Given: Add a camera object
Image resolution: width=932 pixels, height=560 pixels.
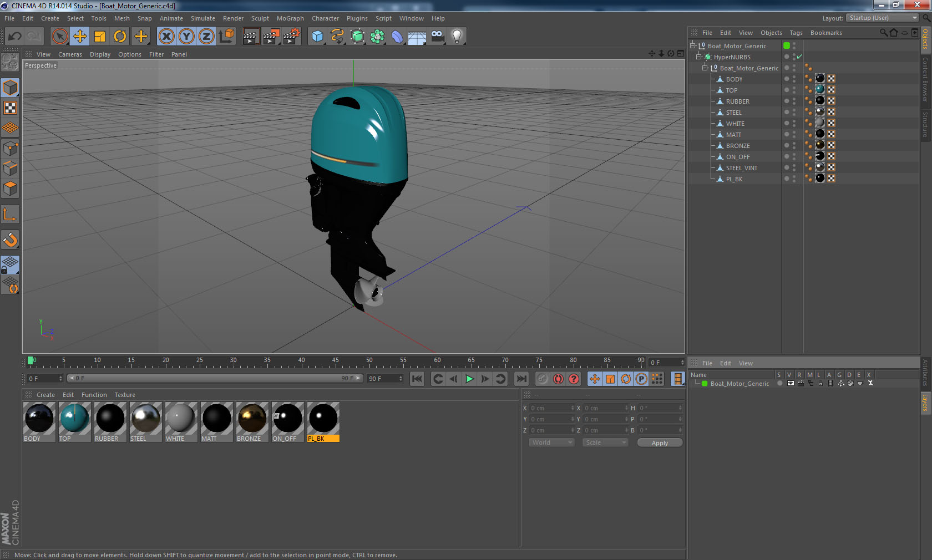Looking at the screenshot, I should click(437, 37).
